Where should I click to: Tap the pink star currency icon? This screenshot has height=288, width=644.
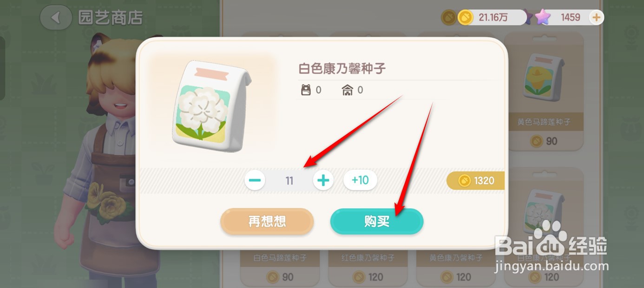tap(542, 17)
